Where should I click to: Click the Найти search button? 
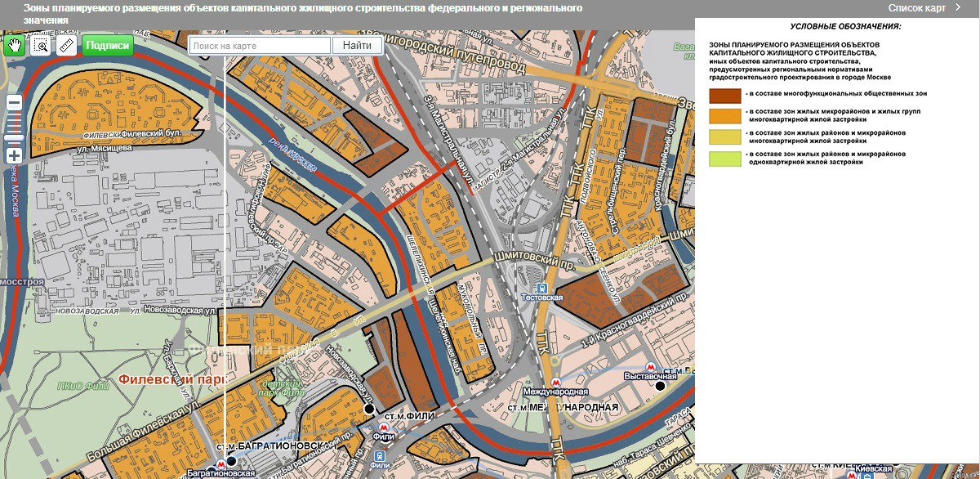(357, 46)
